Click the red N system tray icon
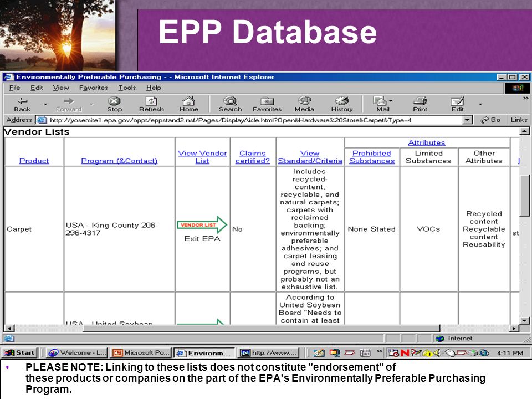Viewport: 532px width, 399px height. coord(405,353)
